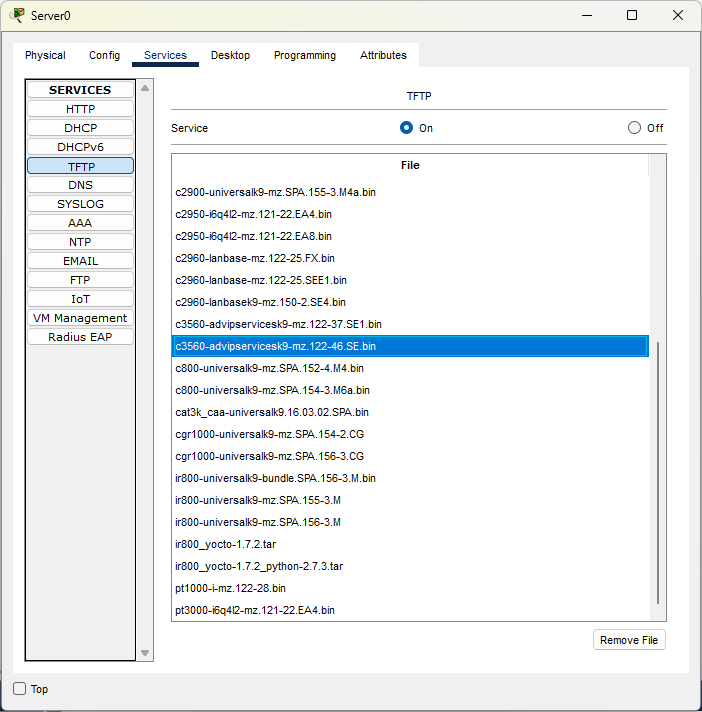The height and width of the screenshot is (712, 702).
Task: Click the file list vertical scrollbar thumb
Action: [x=658, y=473]
